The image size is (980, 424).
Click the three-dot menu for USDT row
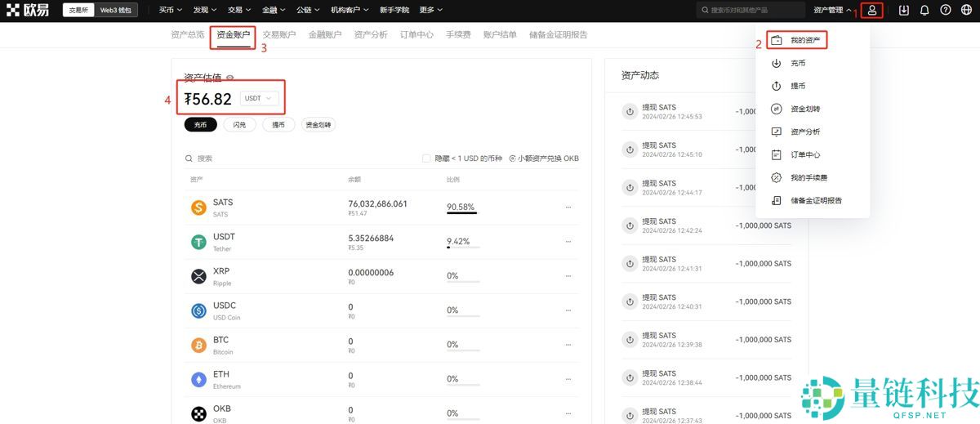pyautogui.click(x=568, y=242)
